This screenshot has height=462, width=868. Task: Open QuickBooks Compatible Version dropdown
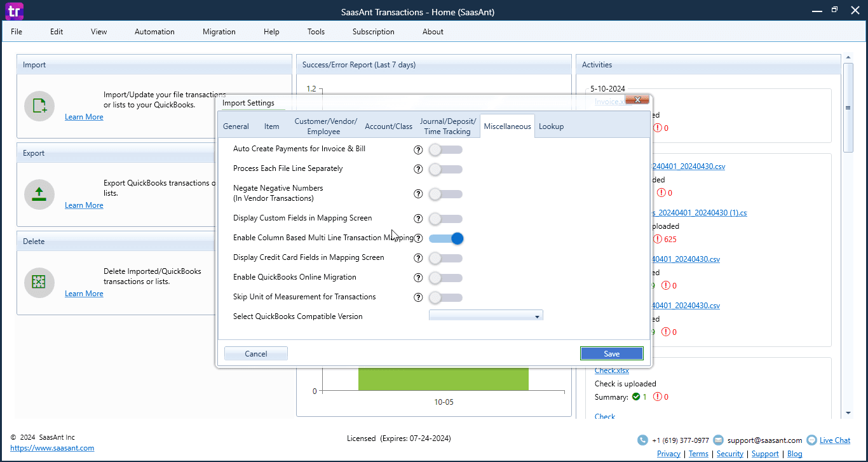pos(486,316)
